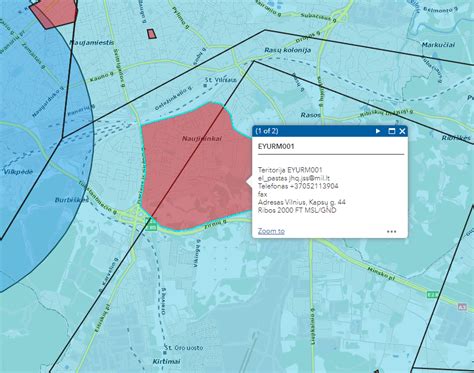Click the green road shield near Minsko pl.
474x373 pixels.
(432, 295)
